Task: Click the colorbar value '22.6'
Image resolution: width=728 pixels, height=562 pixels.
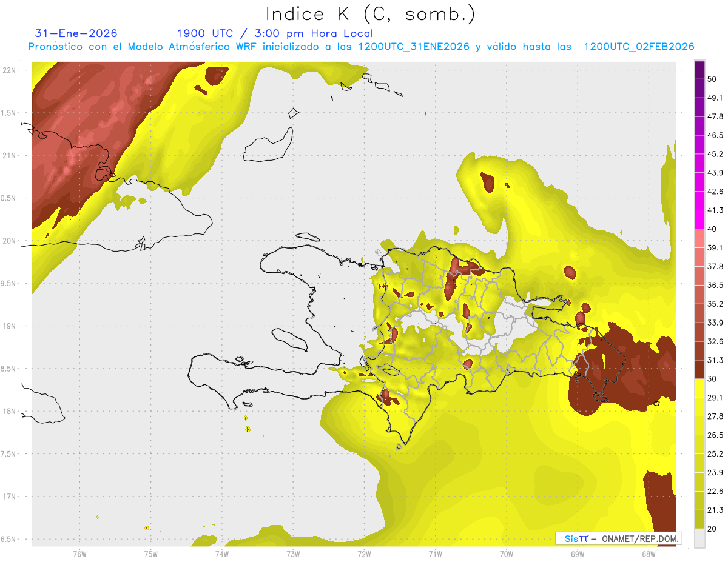Action: click(715, 492)
